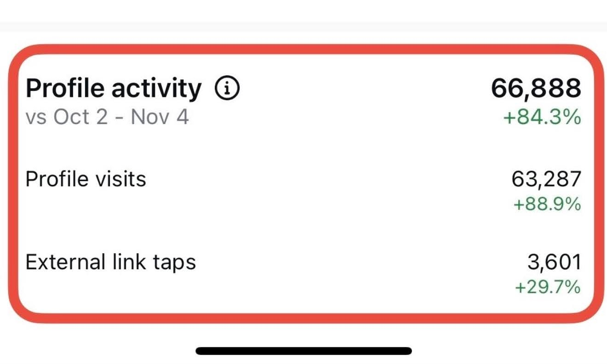This screenshot has height=364, width=607.
Task: Select the Profile visits metric for details
Action: click(86, 179)
